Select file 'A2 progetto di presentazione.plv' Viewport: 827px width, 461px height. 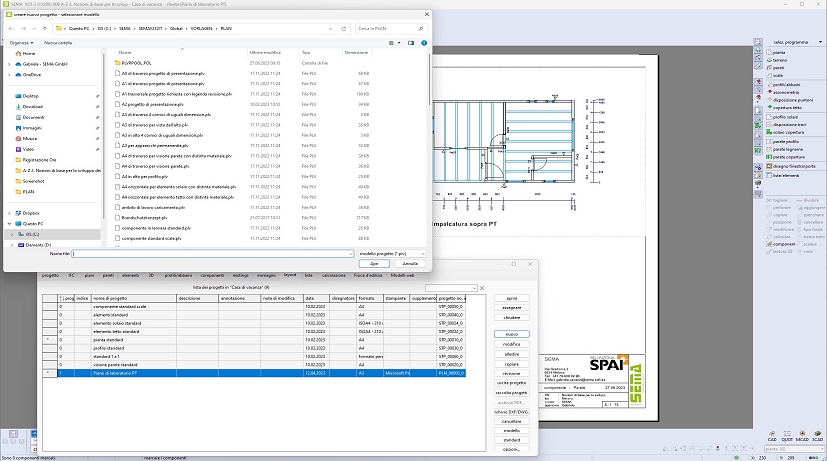point(153,103)
